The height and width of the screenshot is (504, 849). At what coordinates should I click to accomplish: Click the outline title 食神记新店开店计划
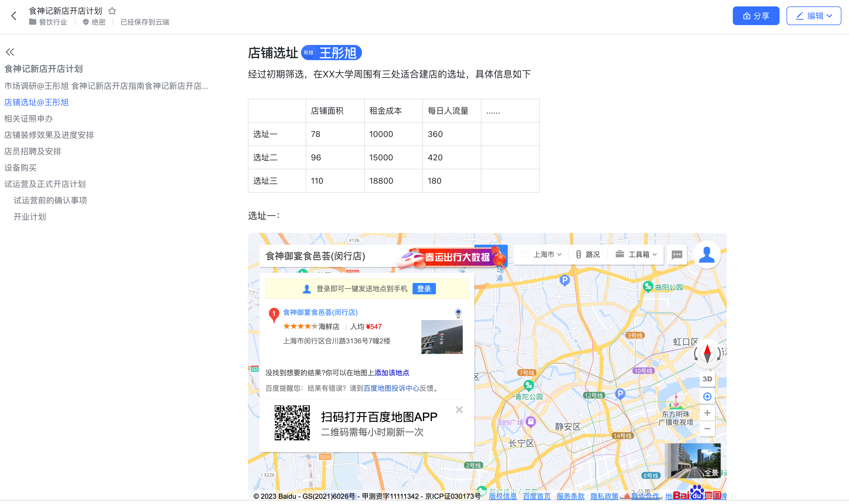44,69
